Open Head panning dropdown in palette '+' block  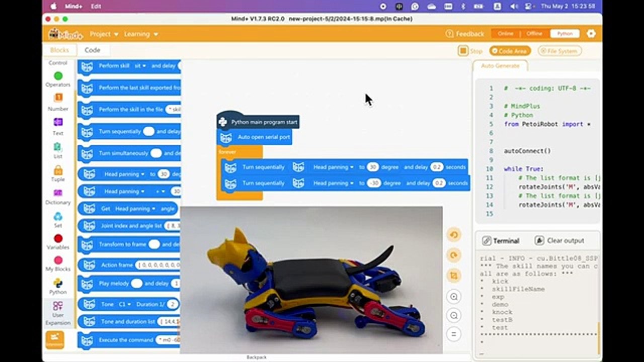click(124, 192)
